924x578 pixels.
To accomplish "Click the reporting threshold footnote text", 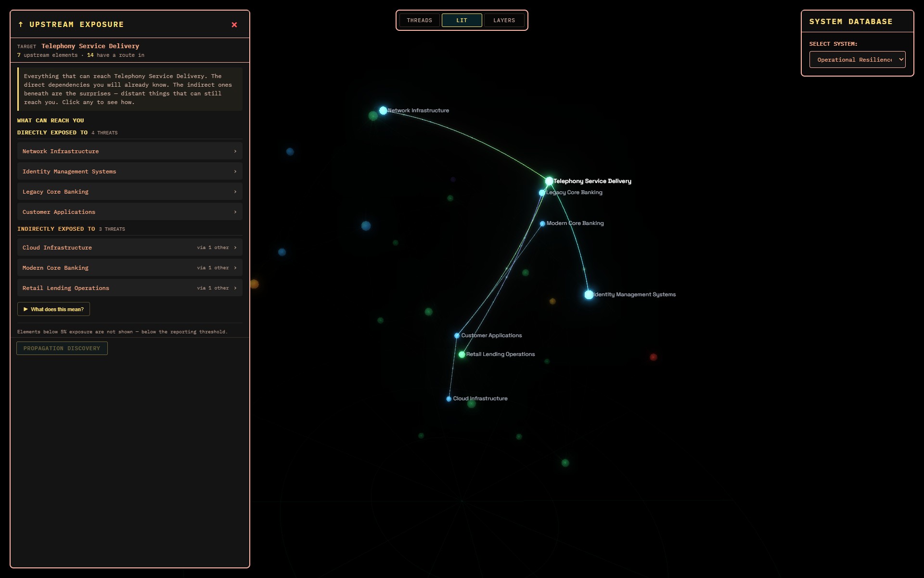I will [122, 332].
